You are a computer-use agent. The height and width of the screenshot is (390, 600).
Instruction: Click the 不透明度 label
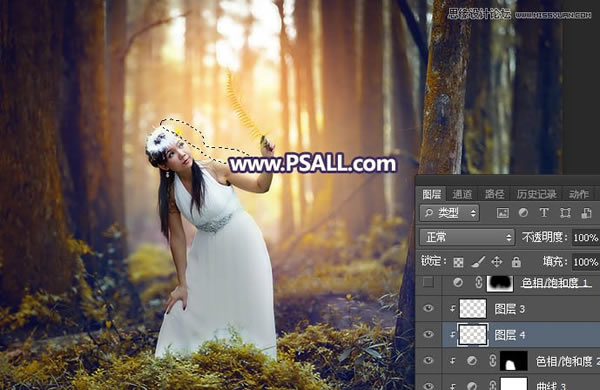pyautogui.click(x=545, y=238)
